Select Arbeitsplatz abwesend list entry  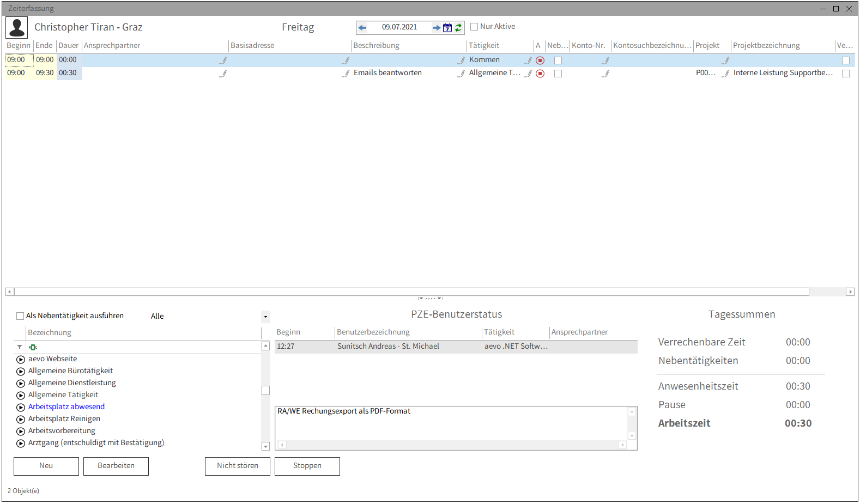click(x=66, y=407)
